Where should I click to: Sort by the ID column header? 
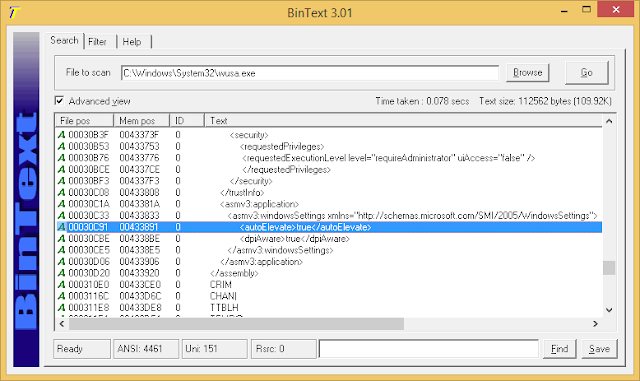(x=187, y=120)
